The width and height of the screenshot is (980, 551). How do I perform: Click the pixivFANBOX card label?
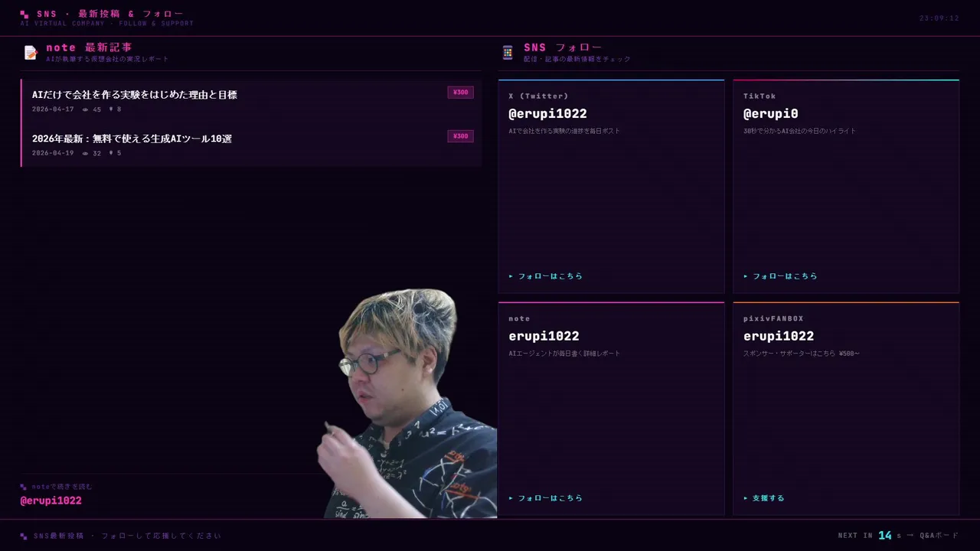773,318
